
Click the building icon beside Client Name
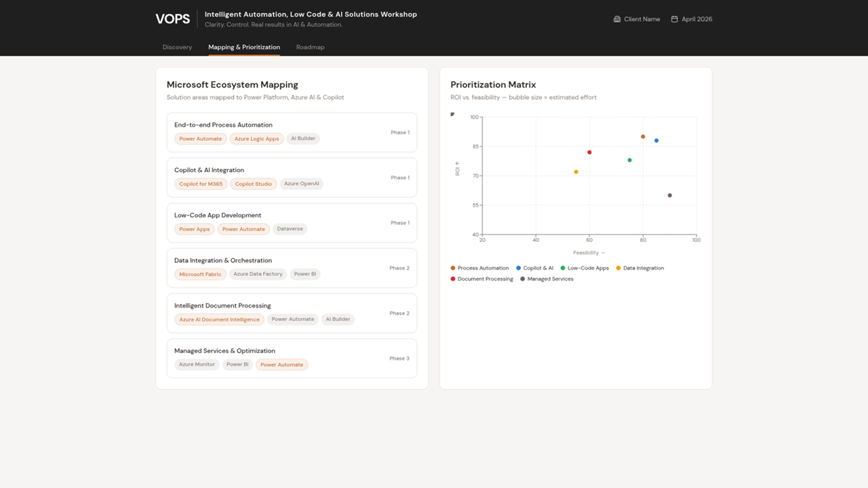tap(617, 19)
